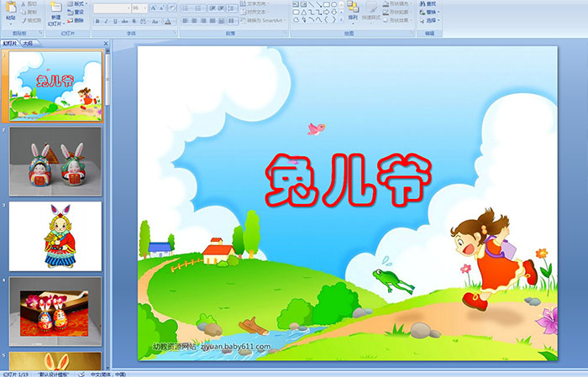
Task: Switch to the Outline (大纲) pane tab
Action: click(28, 42)
